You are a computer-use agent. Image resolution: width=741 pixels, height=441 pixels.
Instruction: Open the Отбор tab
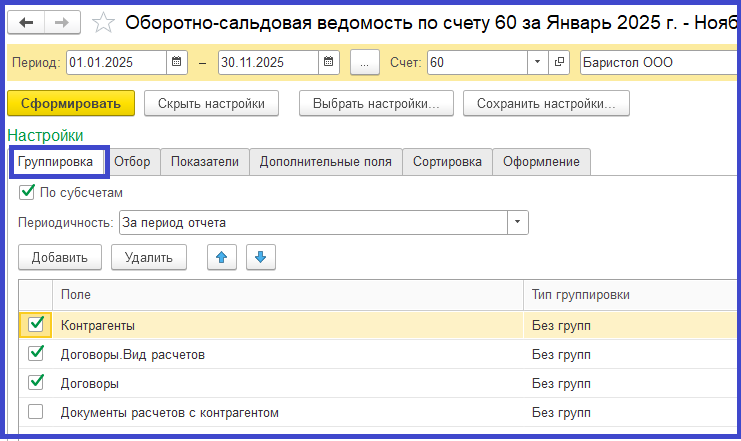click(x=132, y=162)
